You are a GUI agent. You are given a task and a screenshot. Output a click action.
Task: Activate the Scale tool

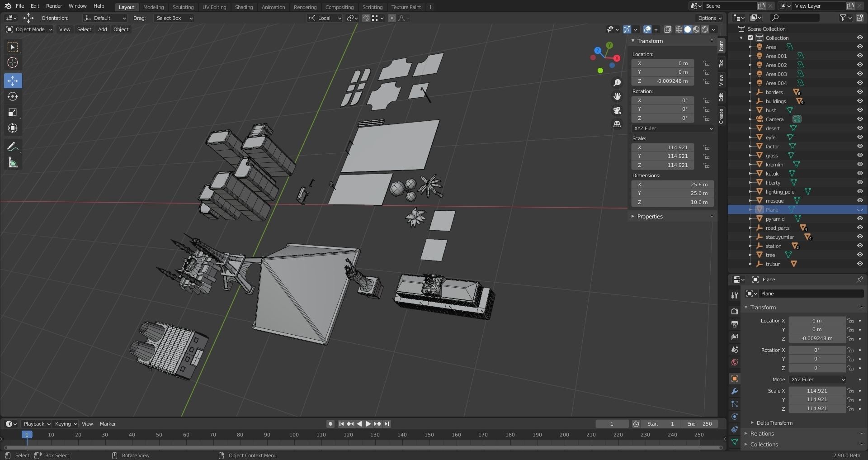point(13,112)
